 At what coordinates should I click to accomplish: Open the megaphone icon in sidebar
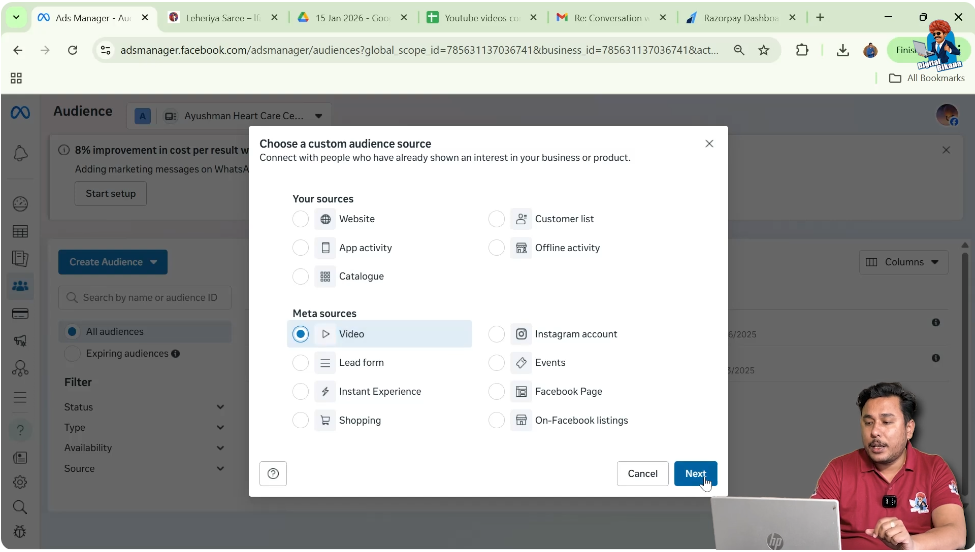pos(20,341)
